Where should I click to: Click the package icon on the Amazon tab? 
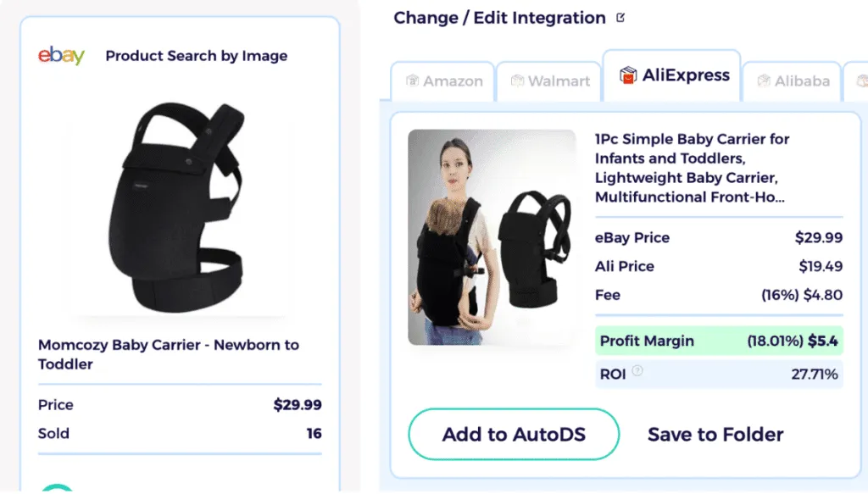point(415,81)
